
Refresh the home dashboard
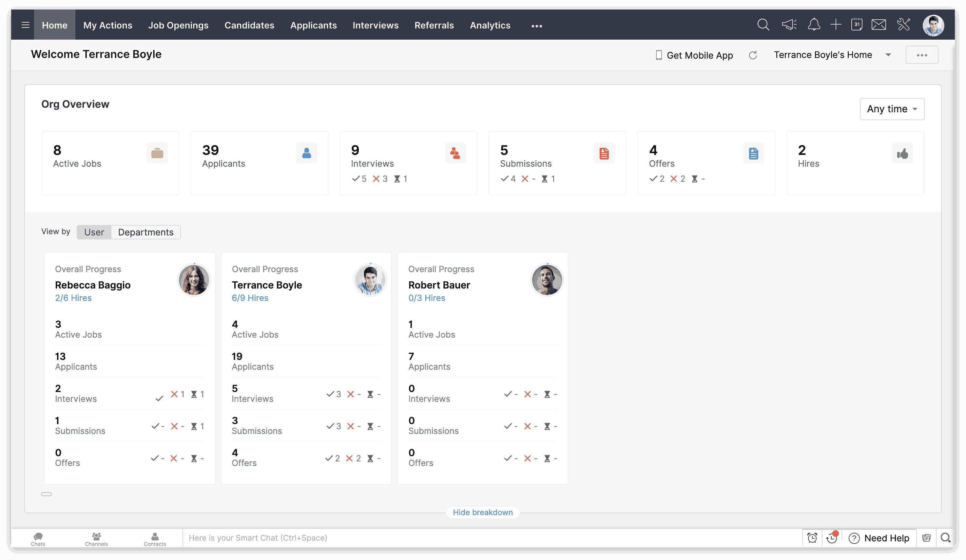point(753,55)
